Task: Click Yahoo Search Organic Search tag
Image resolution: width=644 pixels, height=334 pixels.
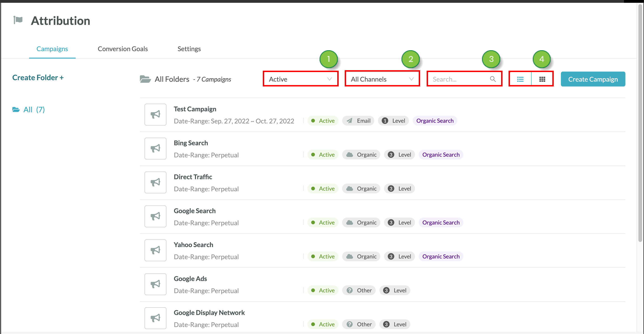Action: [x=441, y=256]
